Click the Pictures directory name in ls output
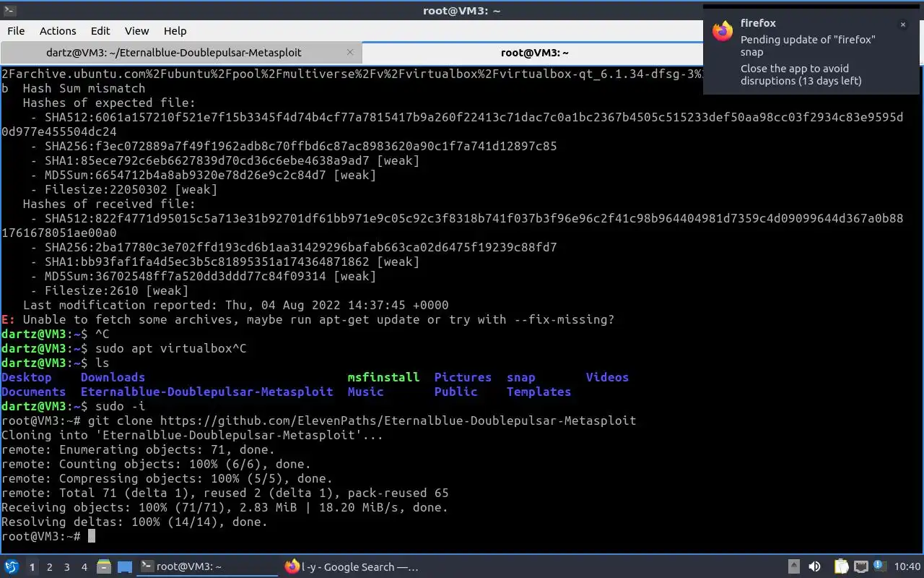This screenshot has width=924, height=578. tap(463, 377)
